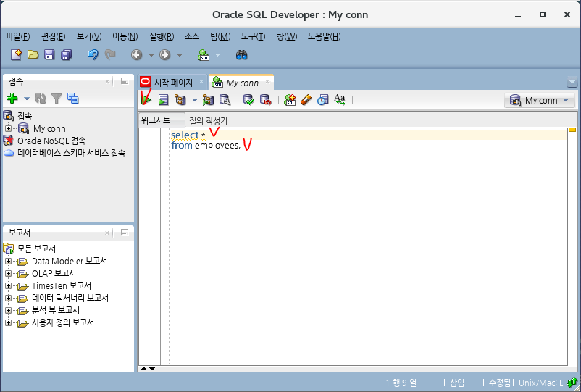
Task: Expand the My conn tree node
Action: click(8, 128)
